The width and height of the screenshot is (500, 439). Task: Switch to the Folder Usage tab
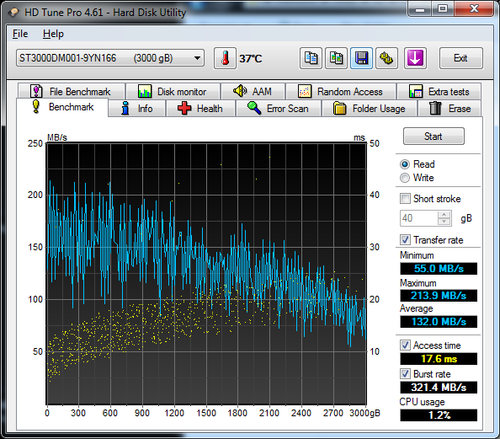point(369,108)
